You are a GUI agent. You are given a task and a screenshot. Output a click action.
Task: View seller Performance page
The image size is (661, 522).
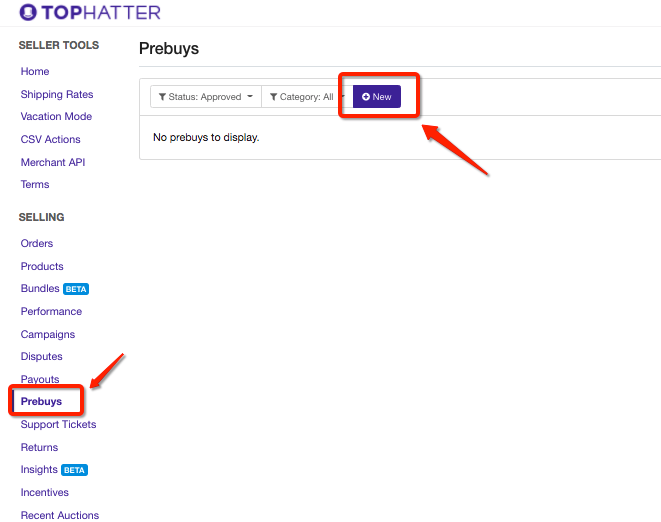[51, 311]
